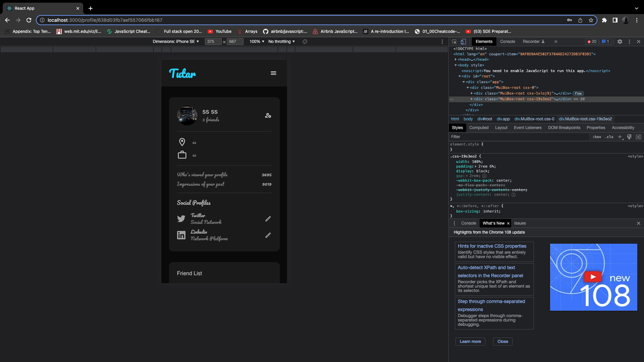Switch to the Computed tab

(x=479, y=128)
